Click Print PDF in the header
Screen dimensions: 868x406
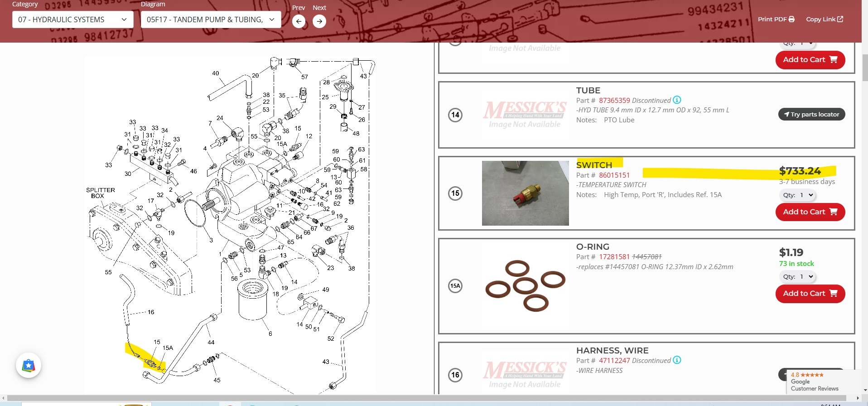coord(776,19)
